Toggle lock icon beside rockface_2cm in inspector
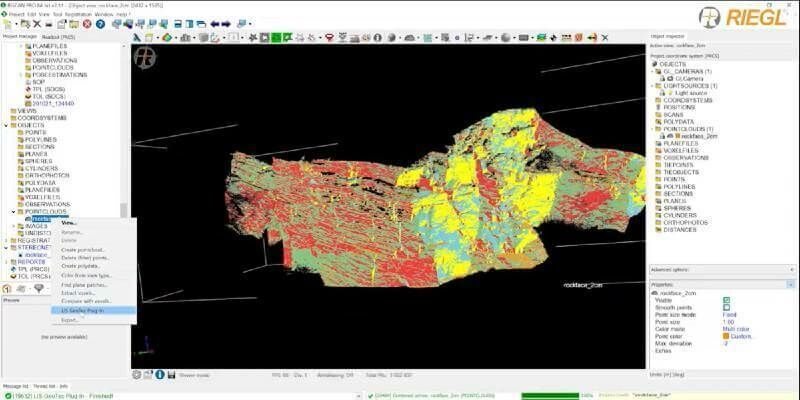The height and width of the screenshot is (400, 800). pyautogui.click(x=663, y=136)
